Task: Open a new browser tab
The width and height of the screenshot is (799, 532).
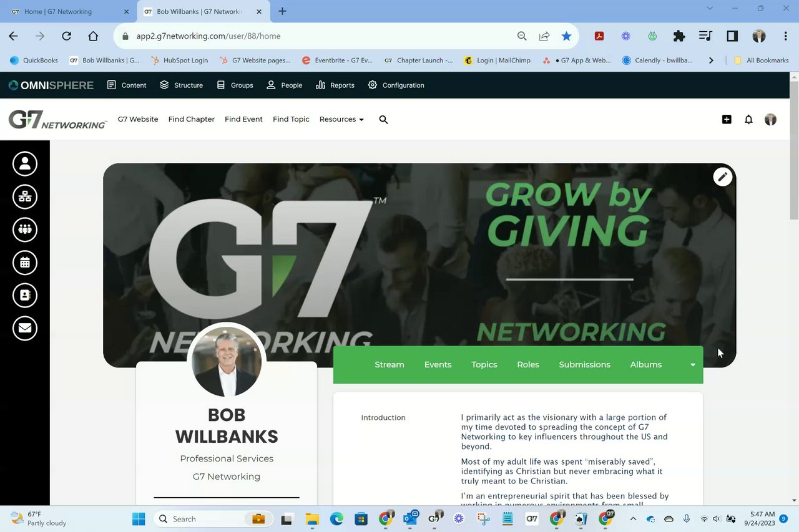Action: 282,11
